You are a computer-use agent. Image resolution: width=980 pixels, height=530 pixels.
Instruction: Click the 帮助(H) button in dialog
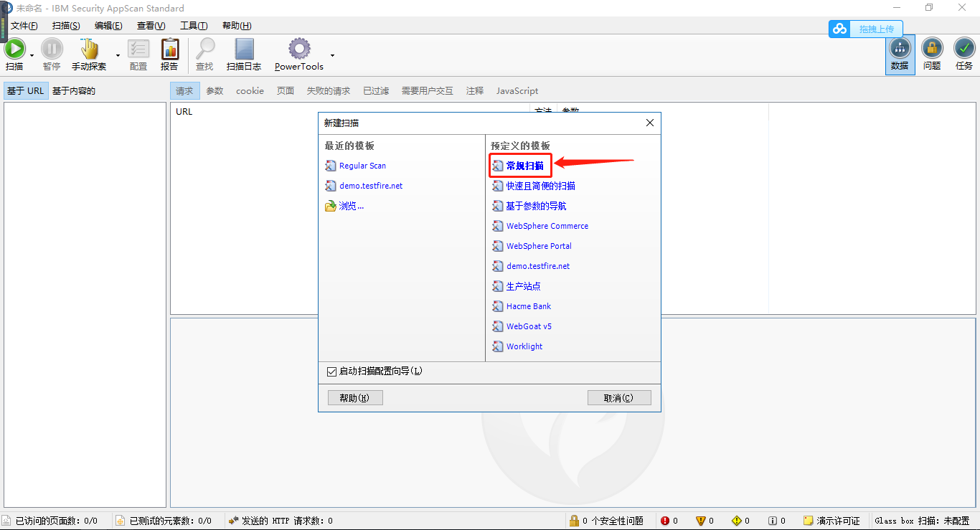pos(355,398)
